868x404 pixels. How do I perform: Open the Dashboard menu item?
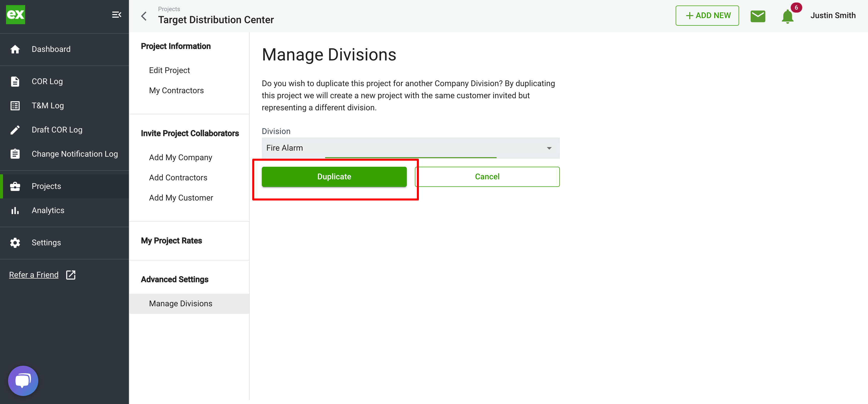click(64, 49)
